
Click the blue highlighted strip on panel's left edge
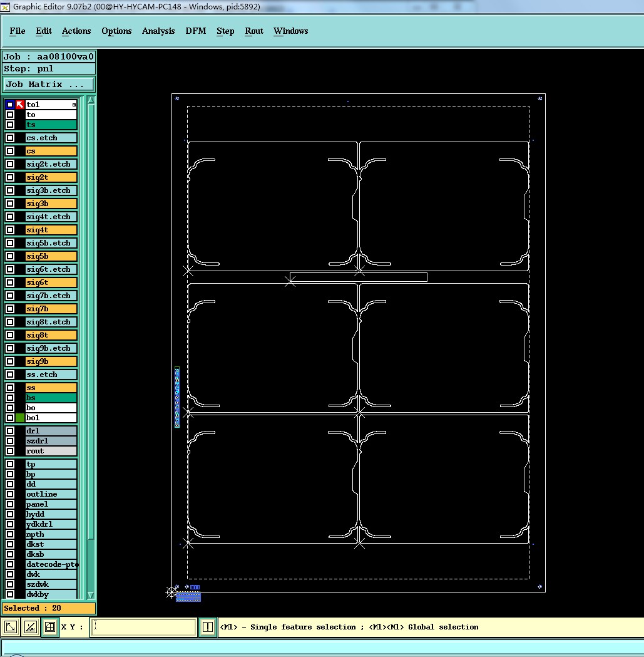coord(177,397)
